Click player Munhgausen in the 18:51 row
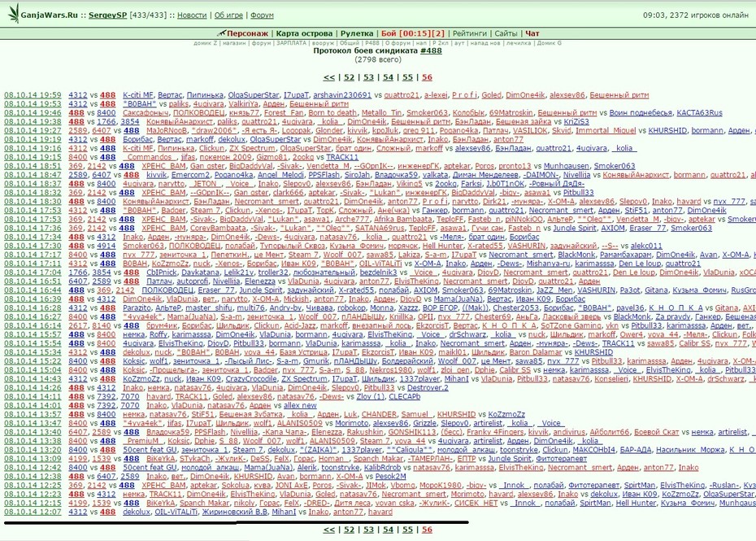 [x=566, y=166]
